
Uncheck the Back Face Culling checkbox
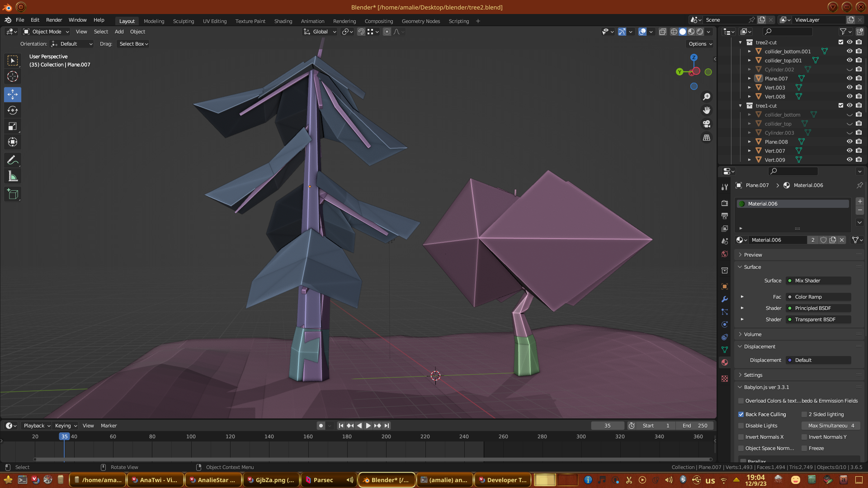(741, 414)
